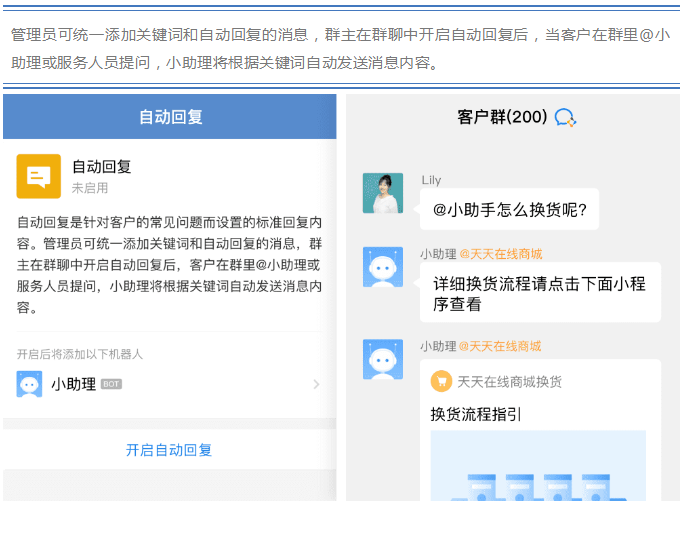Click the orange shopping cart mini program icon
Screen dimensions: 685x538
point(441,381)
